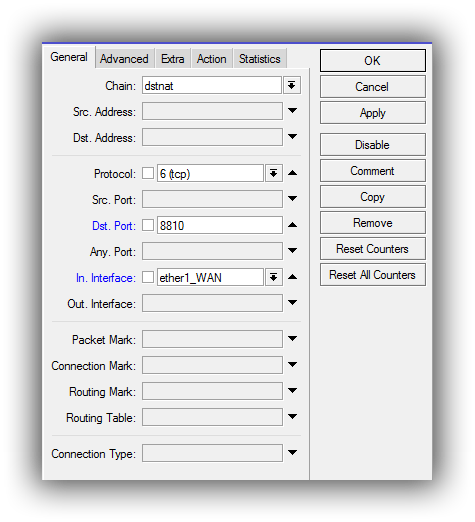Switch to the Action tab
The height and width of the screenshot is (522, 475).
click(x=211, y=59)
